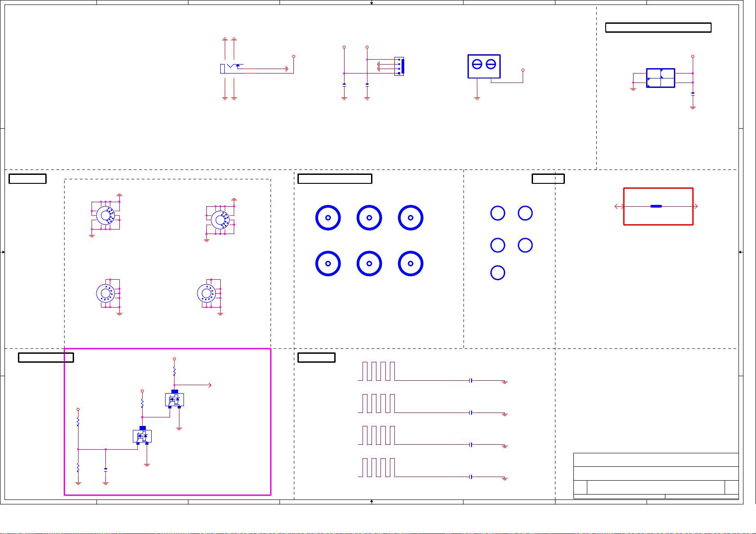This screenshot has height=534, width=756.
Task: Select first-row left thin circle test point
Action: tap(498, 213)
